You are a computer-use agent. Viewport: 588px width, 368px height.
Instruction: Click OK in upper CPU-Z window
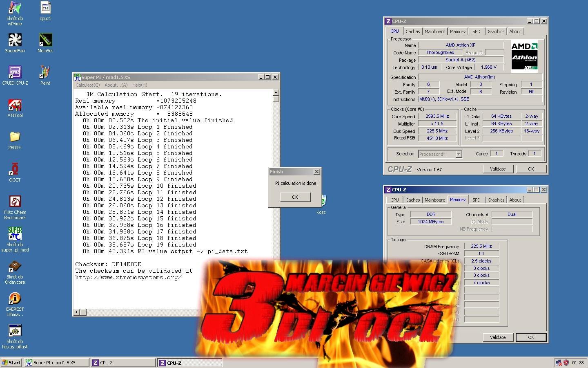click(x=531, y=169)
